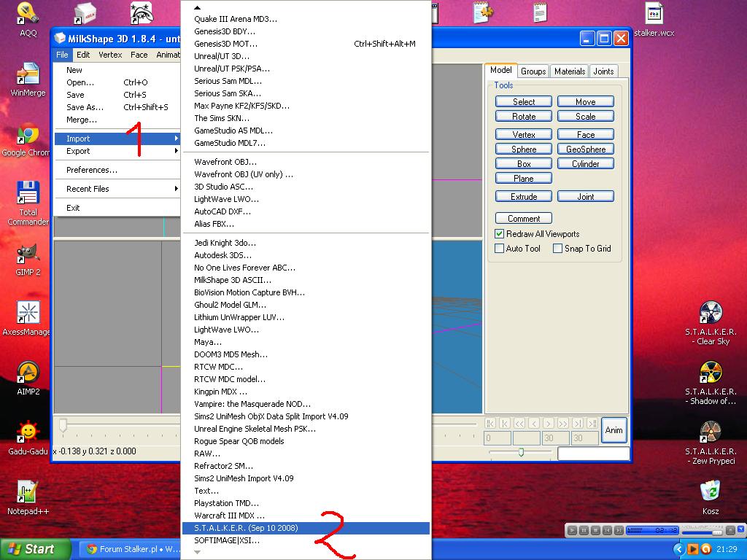The image size is (747, 560).
Task: Enable the Snap To Grid checkbox
Action: tap(557, 248)
